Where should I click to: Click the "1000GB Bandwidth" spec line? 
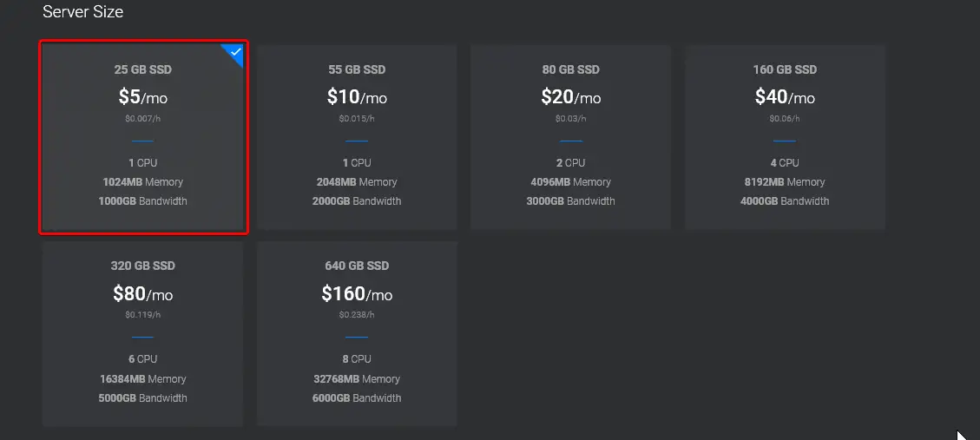point(143,201)
